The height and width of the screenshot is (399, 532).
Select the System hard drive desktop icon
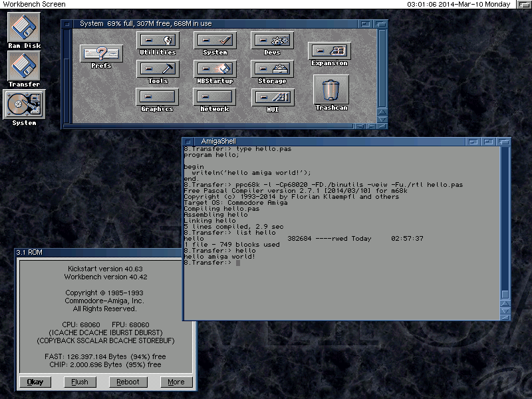click(24, 108)
